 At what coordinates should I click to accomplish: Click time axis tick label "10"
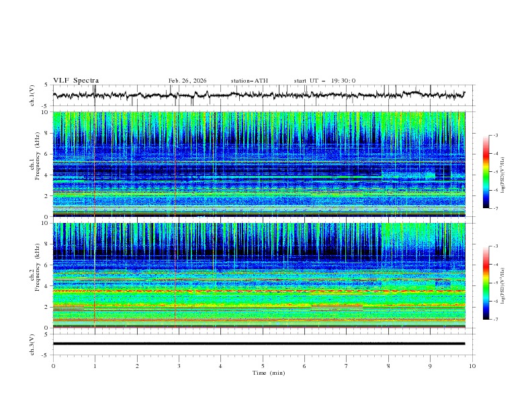(472, 366)
